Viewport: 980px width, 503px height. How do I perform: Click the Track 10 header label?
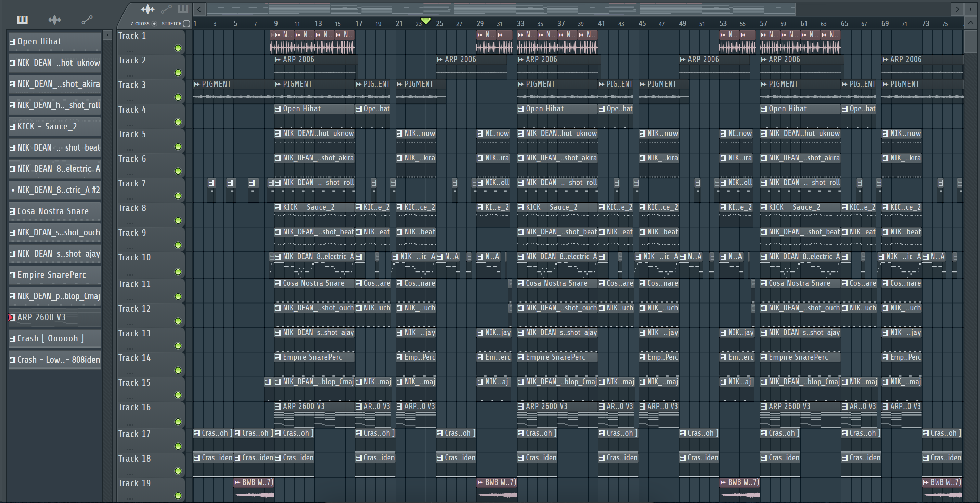coord(134,258)
